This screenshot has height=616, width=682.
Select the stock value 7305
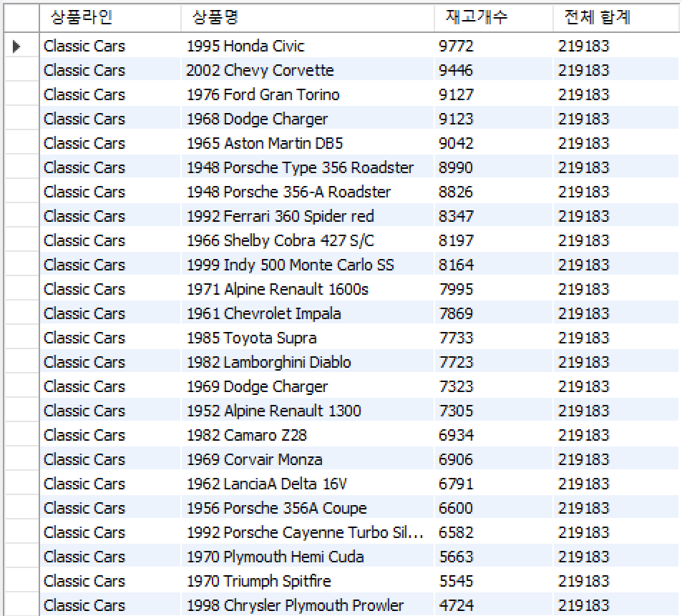(x=456, y=411)
